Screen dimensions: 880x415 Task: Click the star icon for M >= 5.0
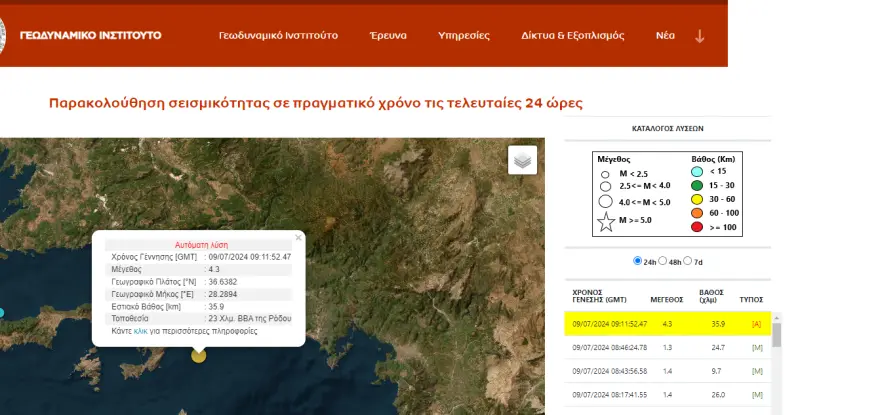[606, 222]
